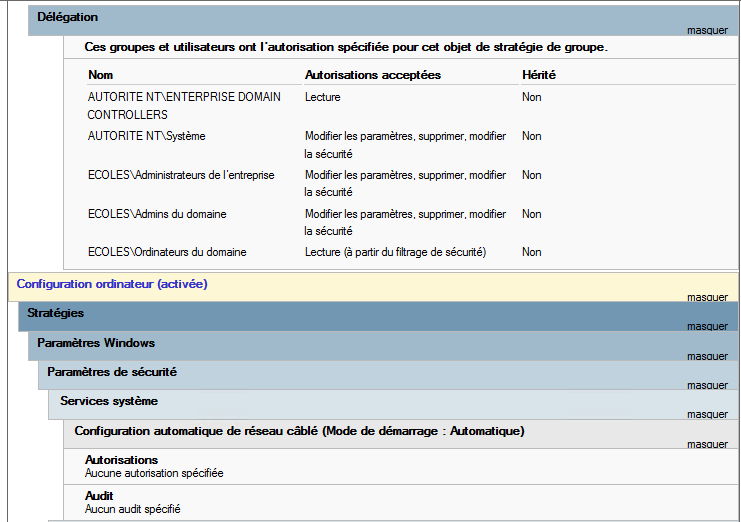The height and width of the screenshot is (522, 741).
Task: Collapse Paramètres Windows with its masquer link
Action: coord(707,356)
